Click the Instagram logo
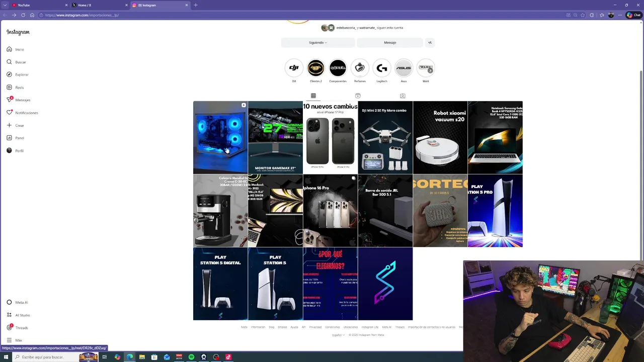Image resolution: width=644 pixels, height=362 pixels. point(18,32)
